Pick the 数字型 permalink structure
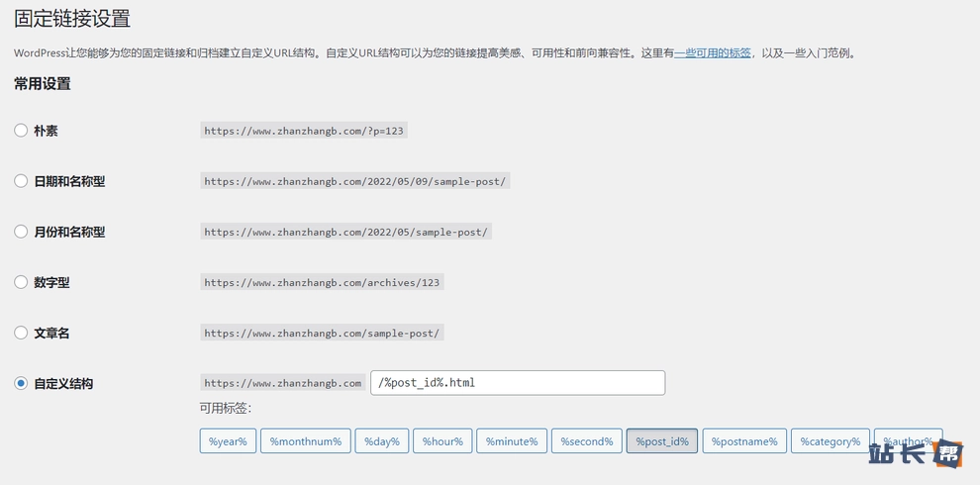This screenshot has width=980, height=485. coord(21,282)
